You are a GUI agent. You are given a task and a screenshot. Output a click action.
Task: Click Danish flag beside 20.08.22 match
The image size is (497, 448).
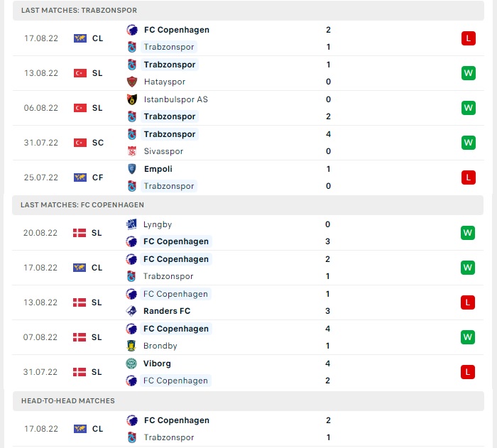tap(80, 233)
